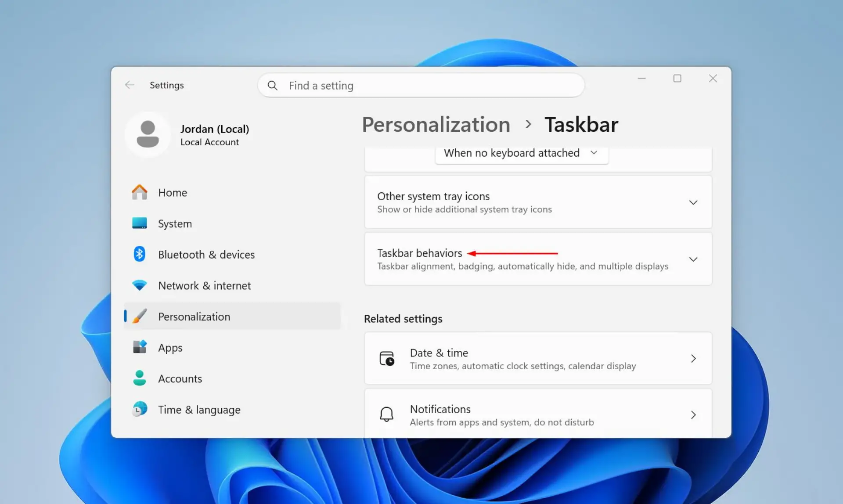Click the Settings window title text
This screenshot has width=843, height=504.
167,85
